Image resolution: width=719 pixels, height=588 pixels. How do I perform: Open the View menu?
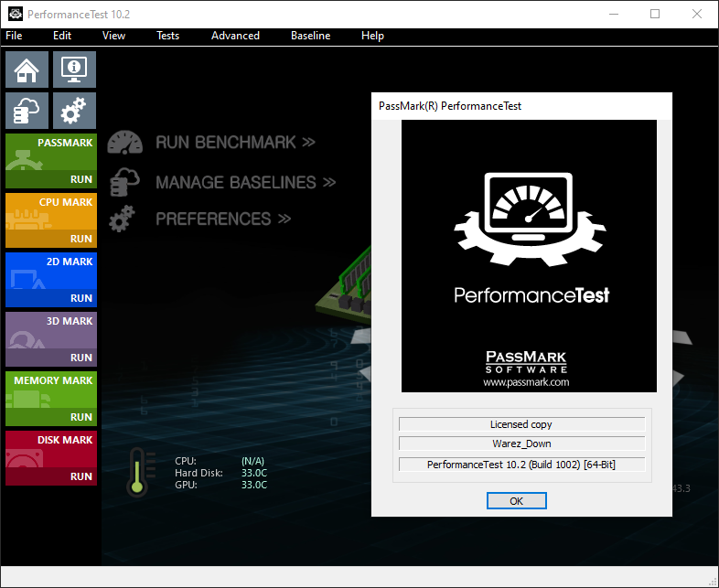(113, 36)
